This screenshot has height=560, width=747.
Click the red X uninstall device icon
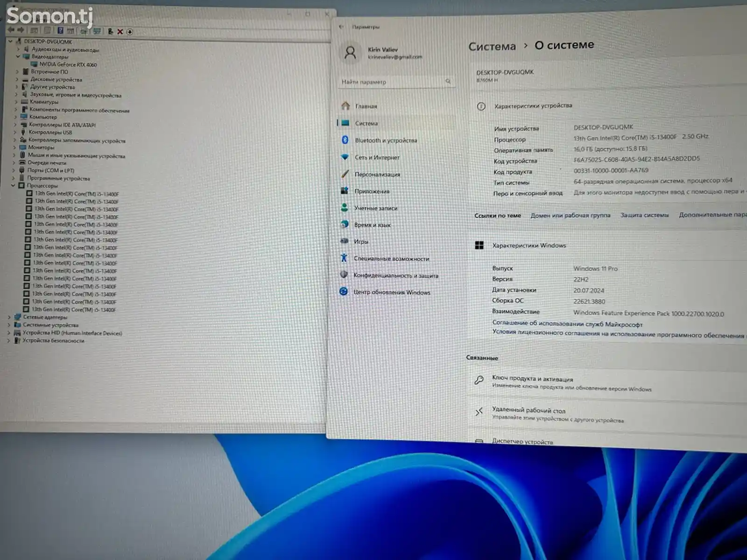pos(120,32)
